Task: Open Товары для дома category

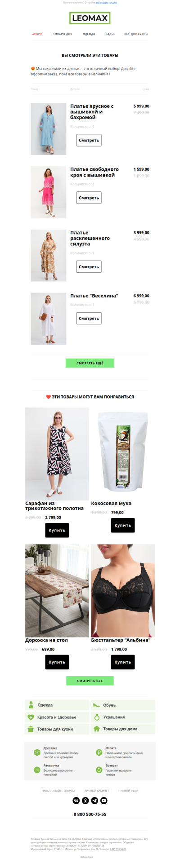Action: tap(123, 729)
